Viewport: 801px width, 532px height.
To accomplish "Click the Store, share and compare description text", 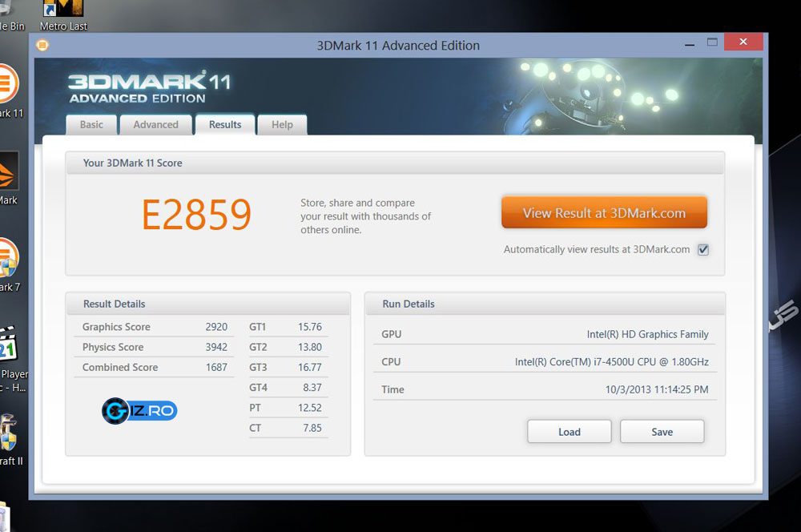I will coord(366,216).
